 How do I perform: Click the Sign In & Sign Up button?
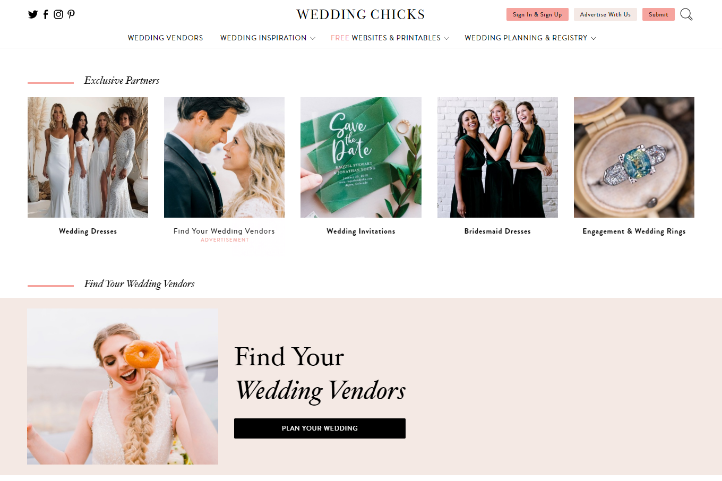(537, 14)
